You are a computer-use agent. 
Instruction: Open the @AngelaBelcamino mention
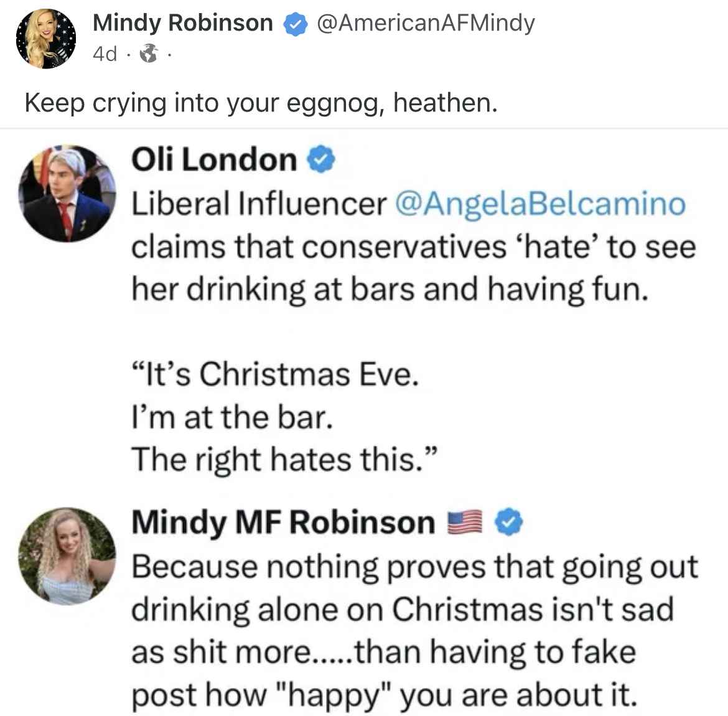click(x=539, y=203)
